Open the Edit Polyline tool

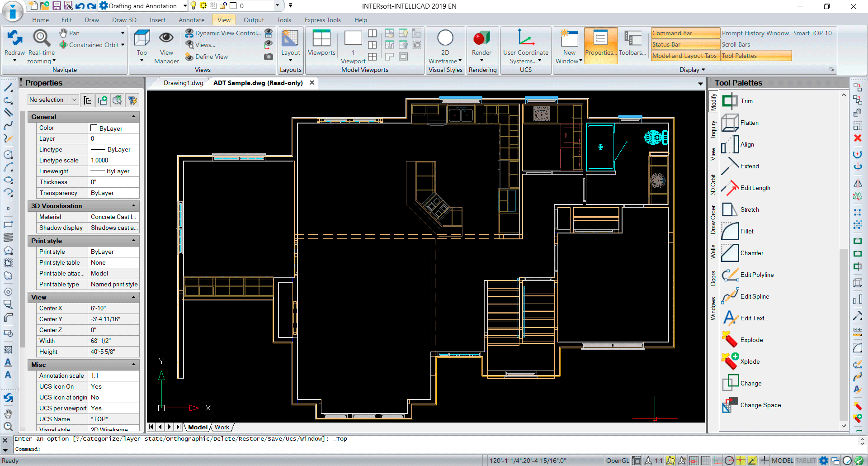click(748, 275)
